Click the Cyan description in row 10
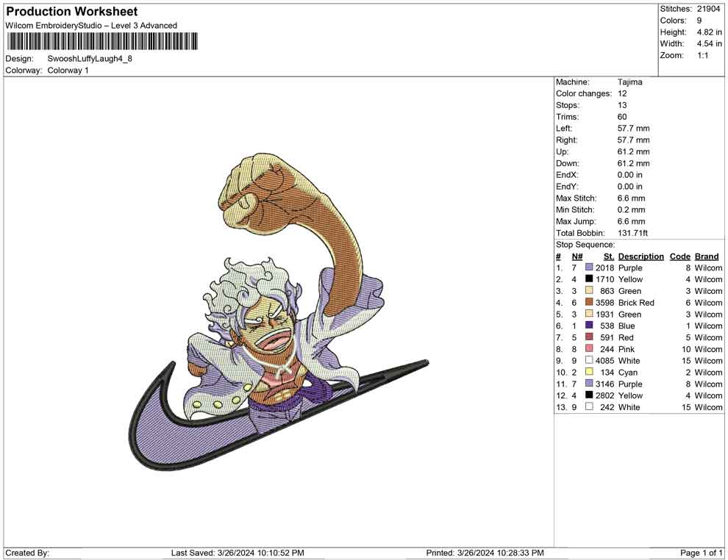 pyautogui.click(x=628, y=372)
